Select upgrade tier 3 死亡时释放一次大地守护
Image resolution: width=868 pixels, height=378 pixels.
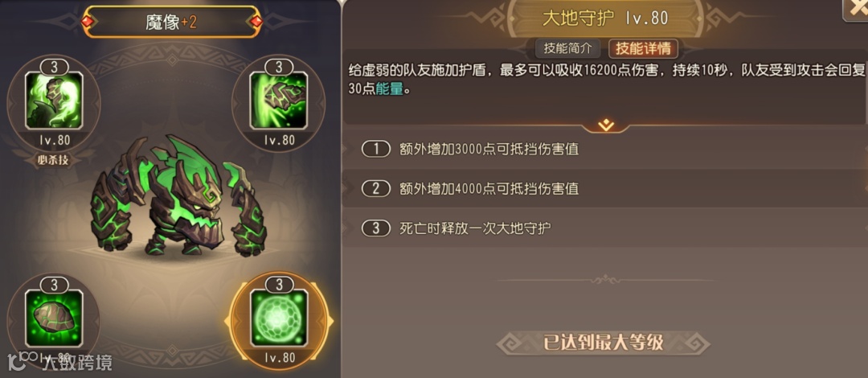(x=604, y=228)
